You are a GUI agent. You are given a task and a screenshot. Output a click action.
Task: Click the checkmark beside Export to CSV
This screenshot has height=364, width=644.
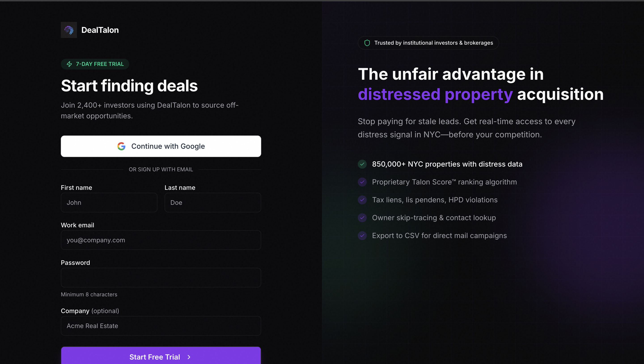tap(362, 236)
